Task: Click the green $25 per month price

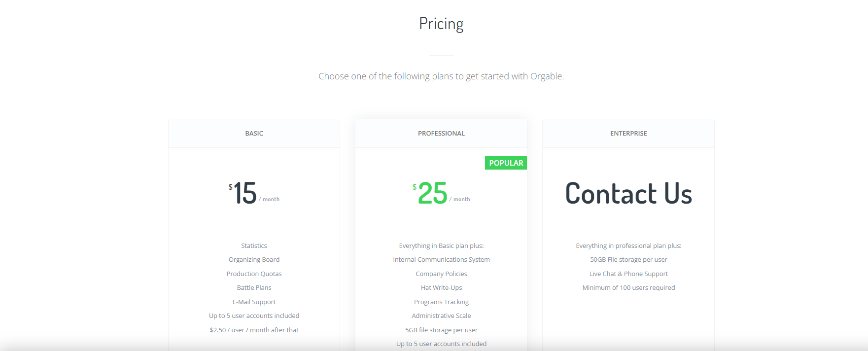Action: point(441,193)
